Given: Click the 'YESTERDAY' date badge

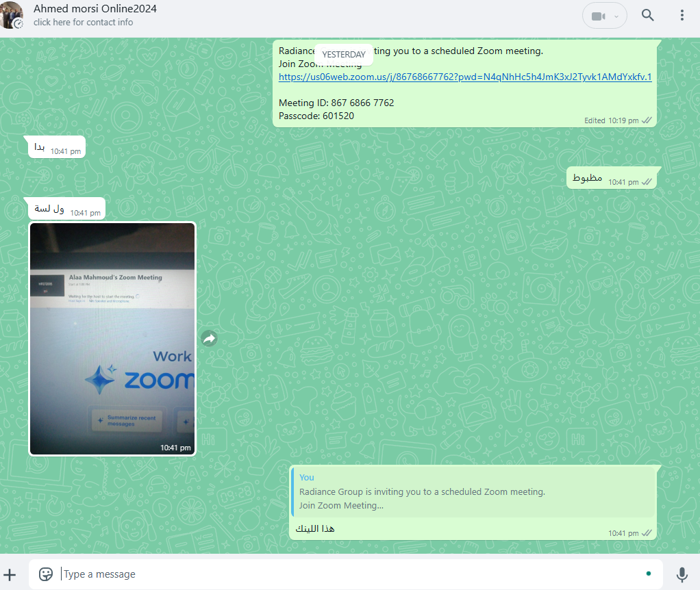Looking at the screenshot, I should point(344,54).
